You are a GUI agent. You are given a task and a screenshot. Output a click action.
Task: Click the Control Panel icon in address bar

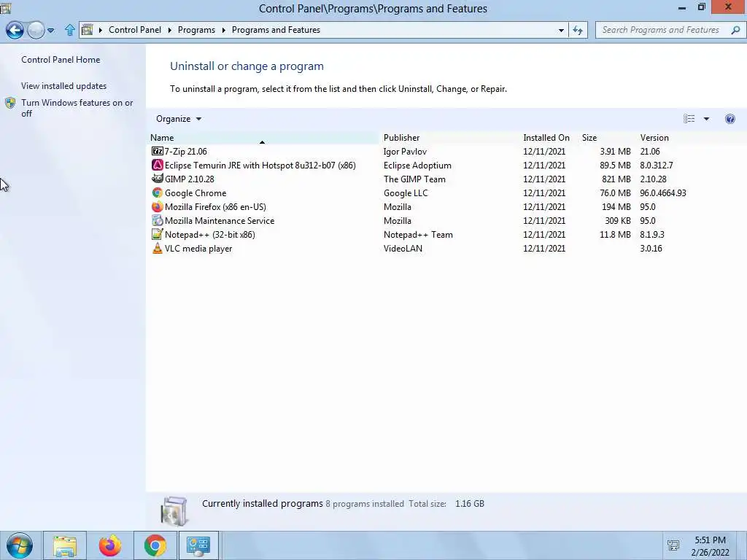point(88,30)
